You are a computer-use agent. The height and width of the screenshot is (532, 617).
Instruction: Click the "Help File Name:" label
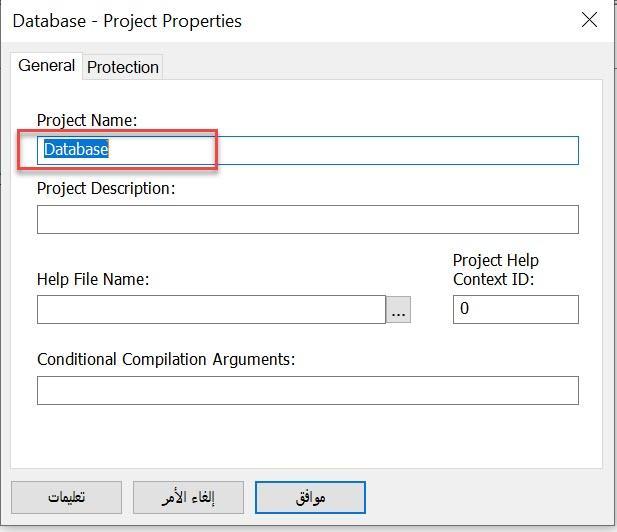point(93,279)
